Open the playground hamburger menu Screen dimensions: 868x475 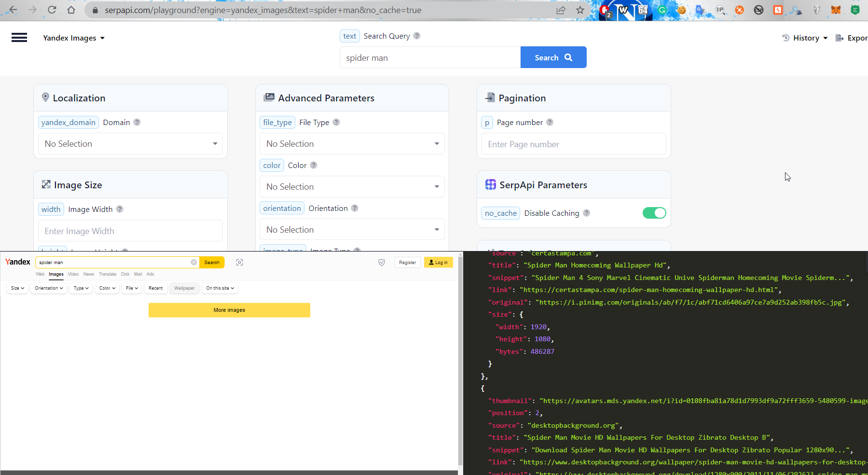pyautogui.click(x=19, y=38)
